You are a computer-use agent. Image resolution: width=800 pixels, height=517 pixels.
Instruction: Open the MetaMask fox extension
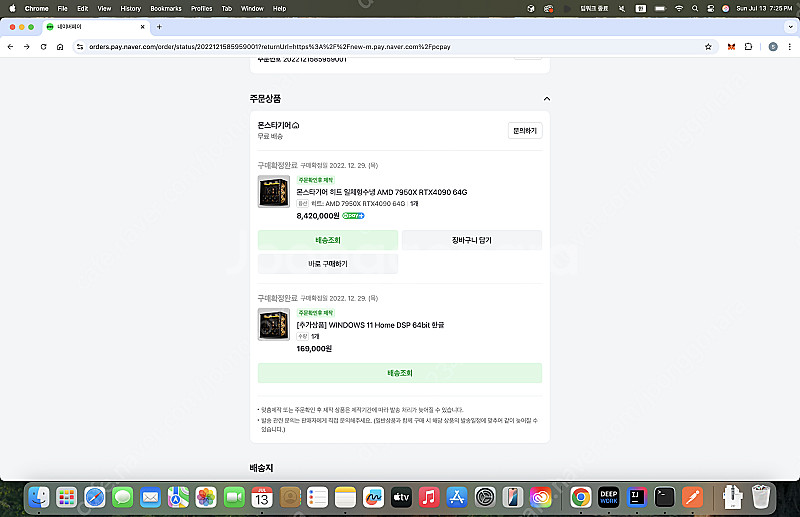(x=731, y=46)
